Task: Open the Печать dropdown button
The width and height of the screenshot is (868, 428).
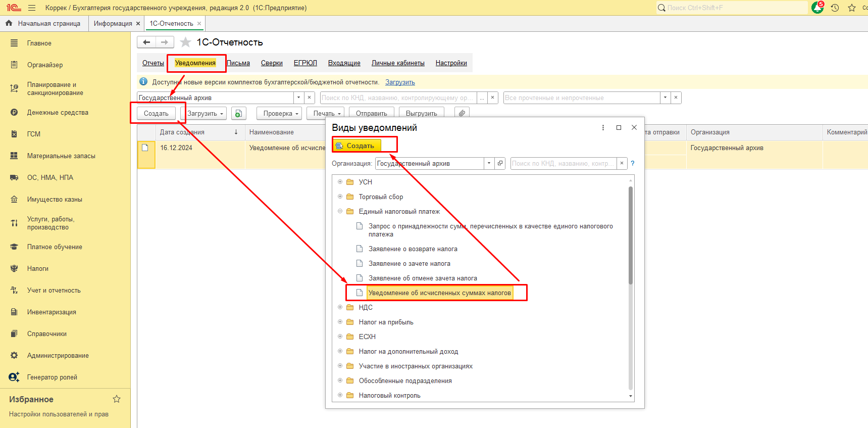Action: coord(325,113)
